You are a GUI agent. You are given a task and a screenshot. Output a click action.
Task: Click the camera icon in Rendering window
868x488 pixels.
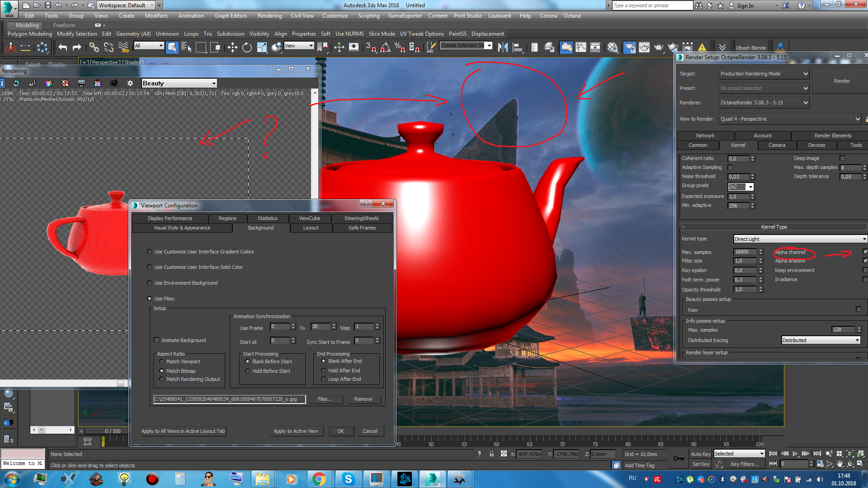[114, 83]
